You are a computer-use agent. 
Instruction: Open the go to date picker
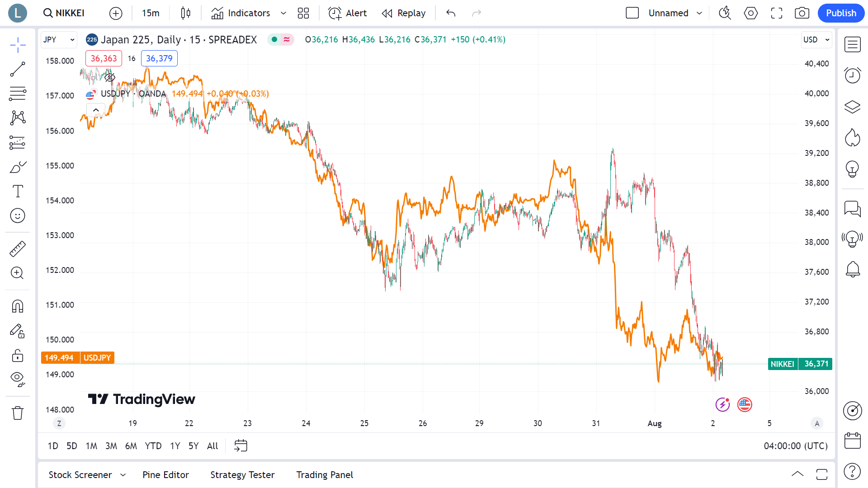(x=241, y=446)
